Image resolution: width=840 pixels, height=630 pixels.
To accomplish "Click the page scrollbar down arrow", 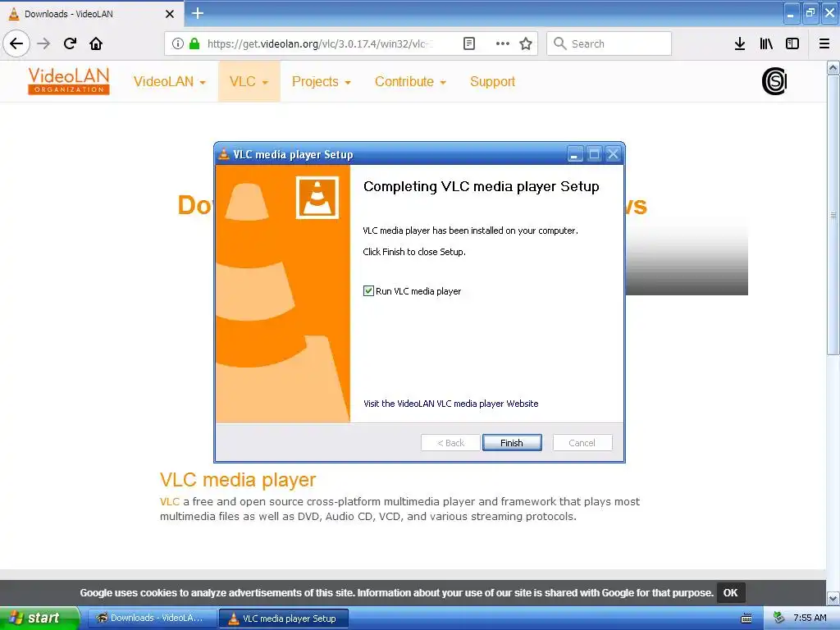I will (x=833, y=598).
